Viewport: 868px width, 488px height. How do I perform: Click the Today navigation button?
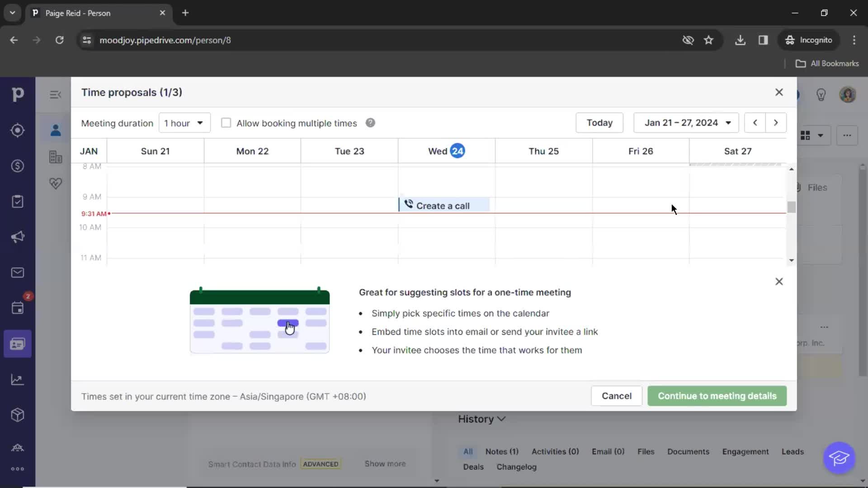pos(599,123)
